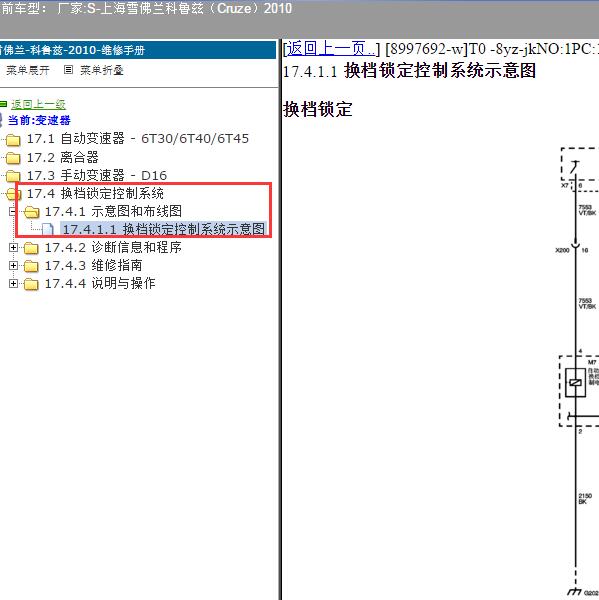This screenshot has width=599, height=600.
Task: Select 17.4.1 示意图和布线图 tree item
Action: (x=113, y=211)
